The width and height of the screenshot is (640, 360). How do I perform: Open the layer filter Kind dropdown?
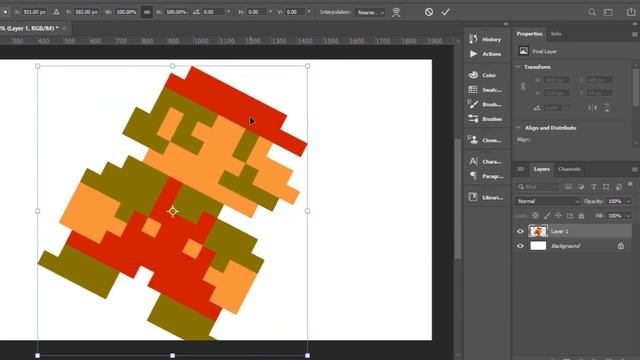tap(538, 187)
